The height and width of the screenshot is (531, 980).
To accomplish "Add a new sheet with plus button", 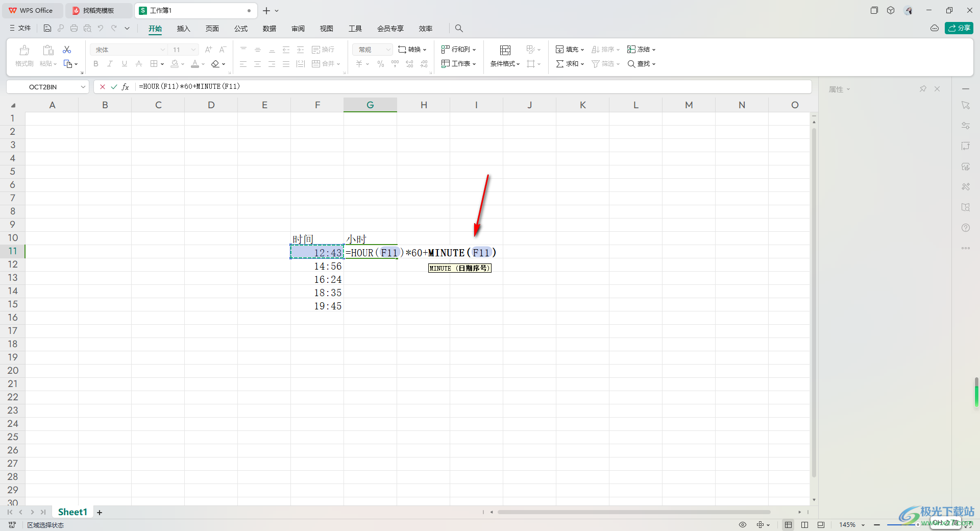I will click(100, 513).
